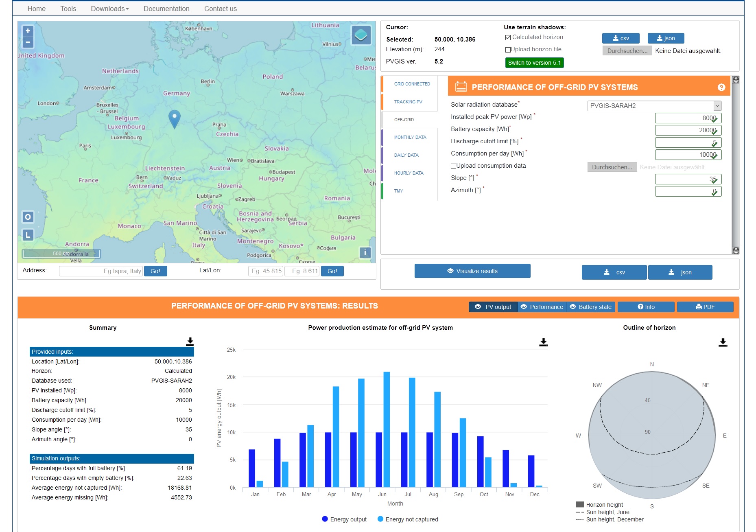Toggle the Calculated horizon checkbox
The width and height of the screenshot is (756, 532).
[508, 37]
